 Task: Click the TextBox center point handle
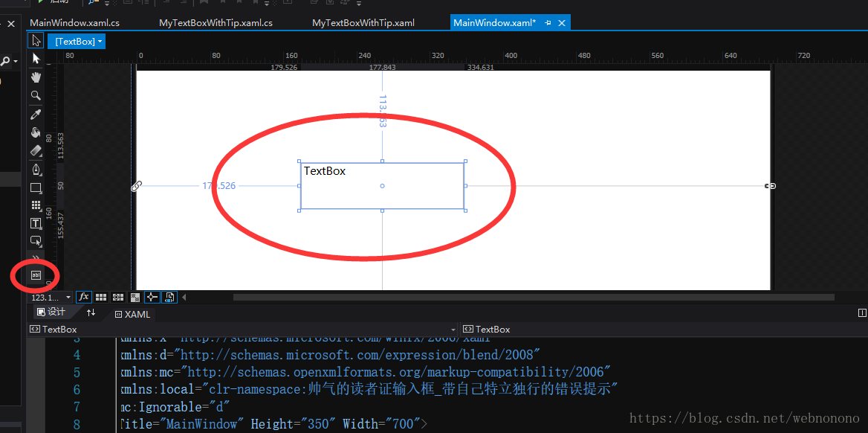point(382,186)
